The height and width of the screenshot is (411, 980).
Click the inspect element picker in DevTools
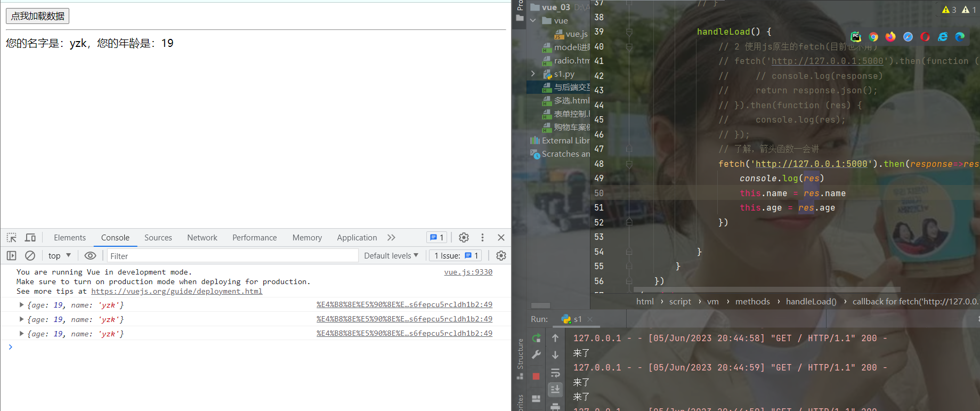tap(12, 238)
